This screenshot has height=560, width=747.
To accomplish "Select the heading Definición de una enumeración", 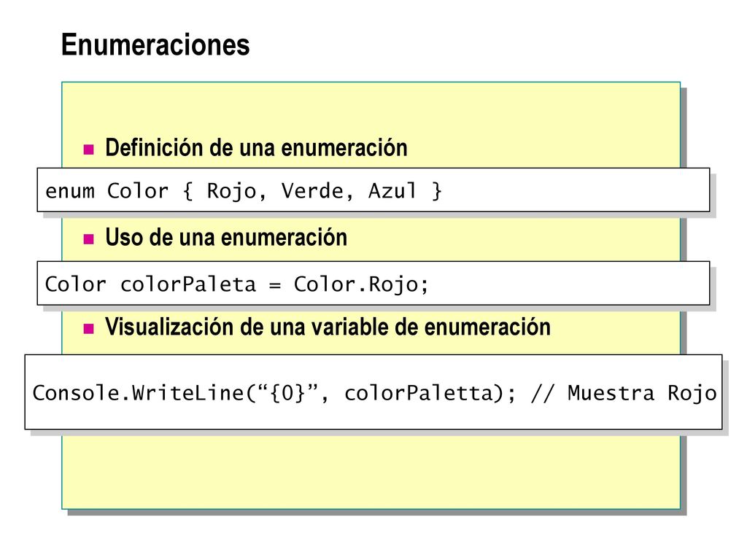I will pos(256,147).
